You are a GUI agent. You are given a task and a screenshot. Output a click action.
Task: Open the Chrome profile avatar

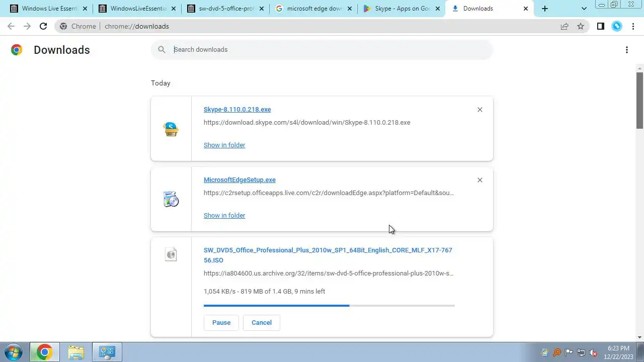617,26
